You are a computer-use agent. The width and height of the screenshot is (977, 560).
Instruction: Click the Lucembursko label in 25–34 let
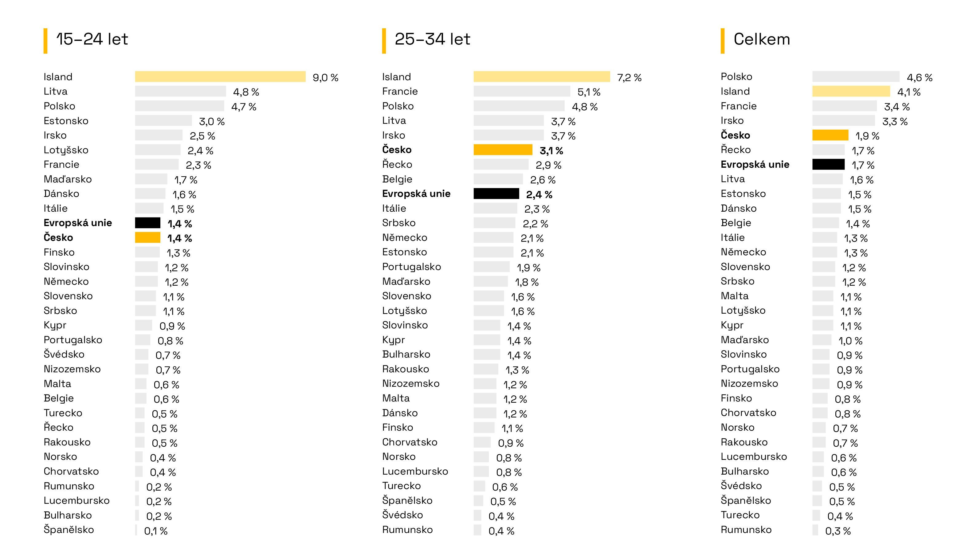point(415,472)
